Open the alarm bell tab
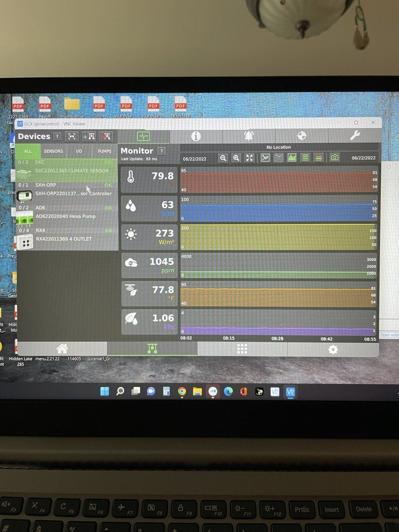 [x=249, y=136]
